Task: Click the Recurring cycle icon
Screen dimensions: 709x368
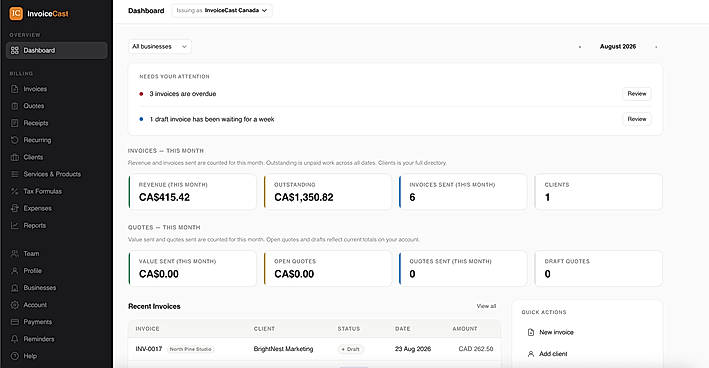Action: pos(14,140)
